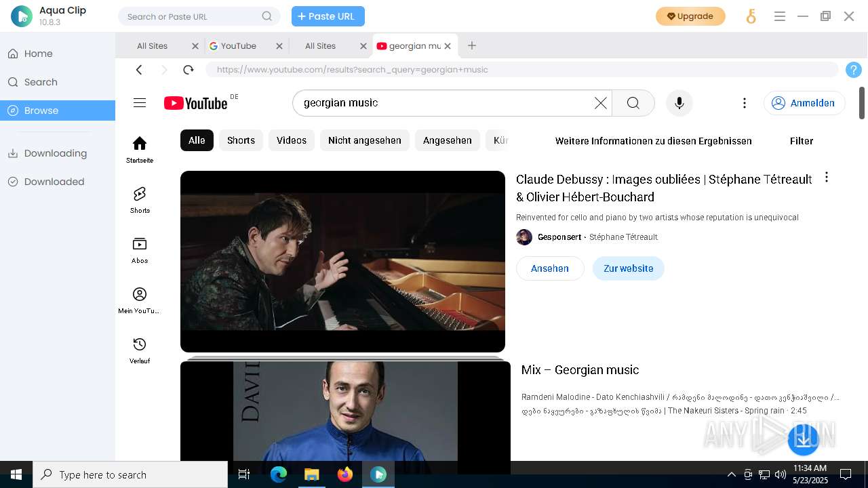
Task: Select the Shorts filter chip
Action: pyautogui.click(x=241, y=140)
